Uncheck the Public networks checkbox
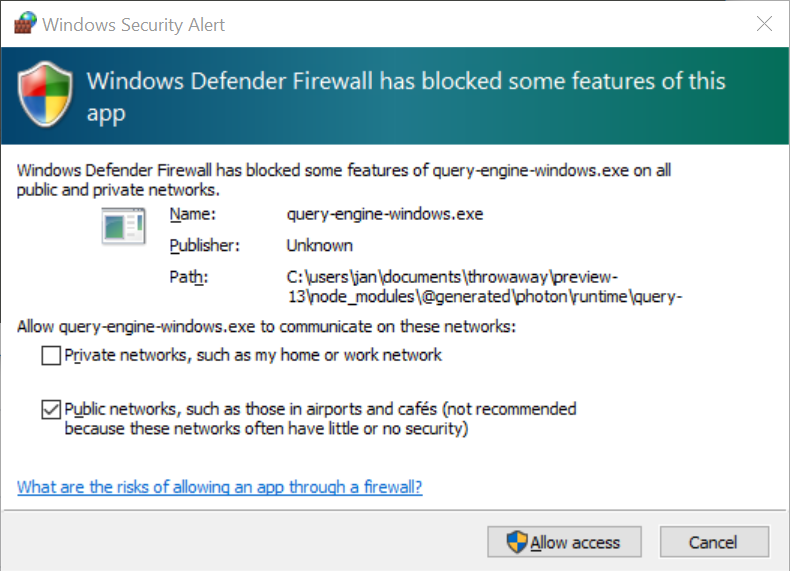790x571 pixels. point(51,410)
